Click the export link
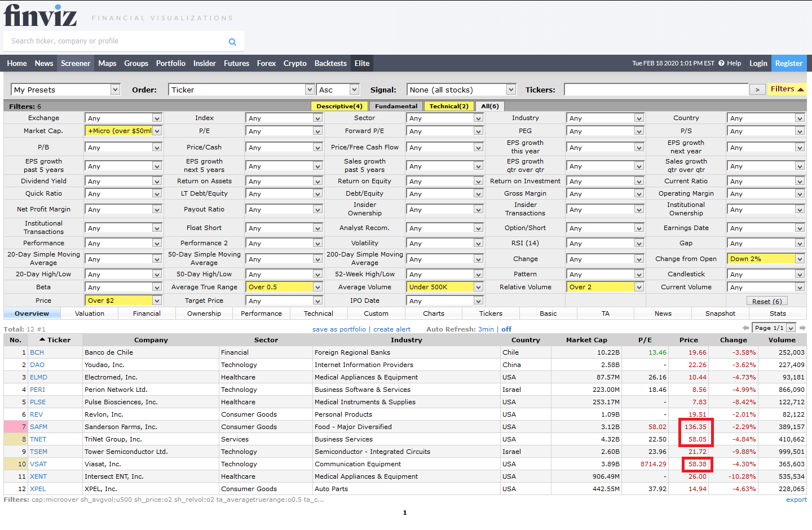The image size is (812, 530). 796,500
